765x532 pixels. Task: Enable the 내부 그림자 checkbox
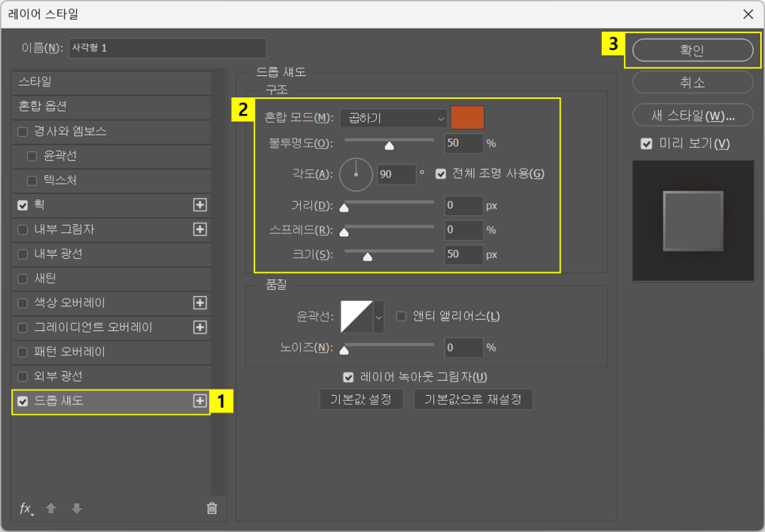[22, 230]
